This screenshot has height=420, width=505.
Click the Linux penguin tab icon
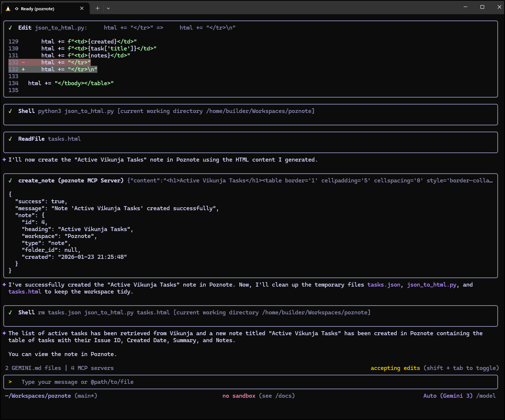click(8, 9)
